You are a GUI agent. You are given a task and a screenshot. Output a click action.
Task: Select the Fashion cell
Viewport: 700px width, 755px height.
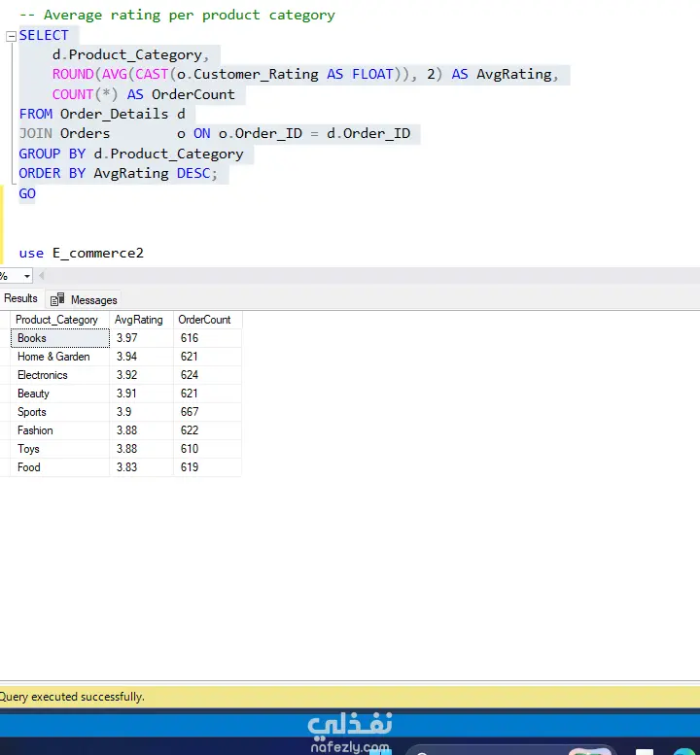pos(60,430)
